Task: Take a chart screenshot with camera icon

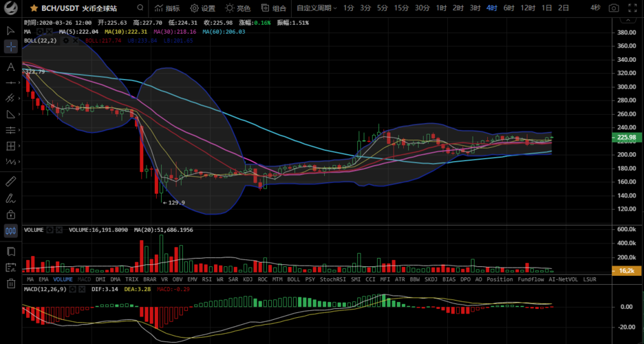Action: pyautogui.click(x=614, y=8)
